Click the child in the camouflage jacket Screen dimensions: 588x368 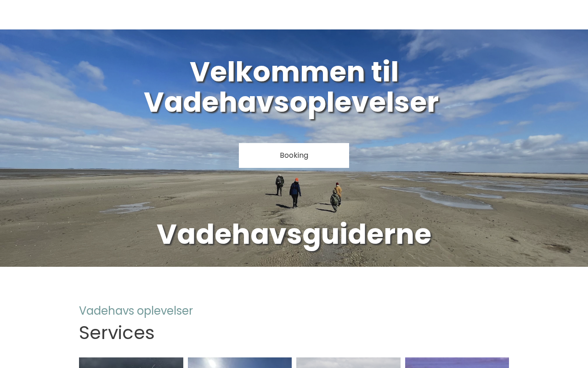(335, 201)
